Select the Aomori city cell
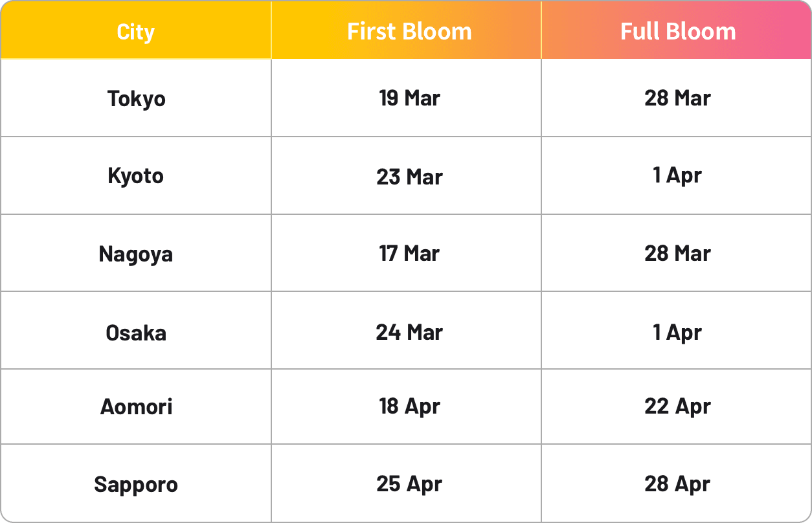The image size is (812, 523). (136, 406)
